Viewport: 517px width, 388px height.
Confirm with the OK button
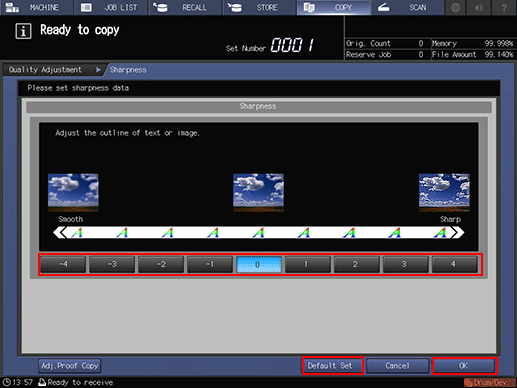click(464, 366)
